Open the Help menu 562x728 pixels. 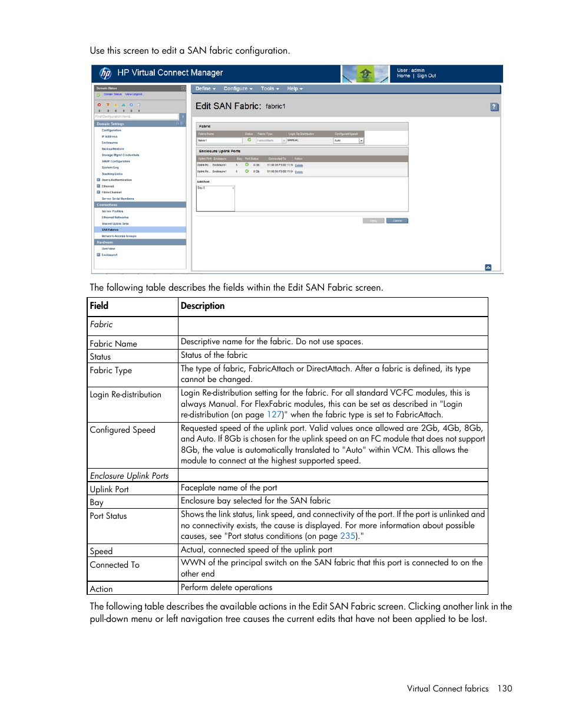point(295,88)
